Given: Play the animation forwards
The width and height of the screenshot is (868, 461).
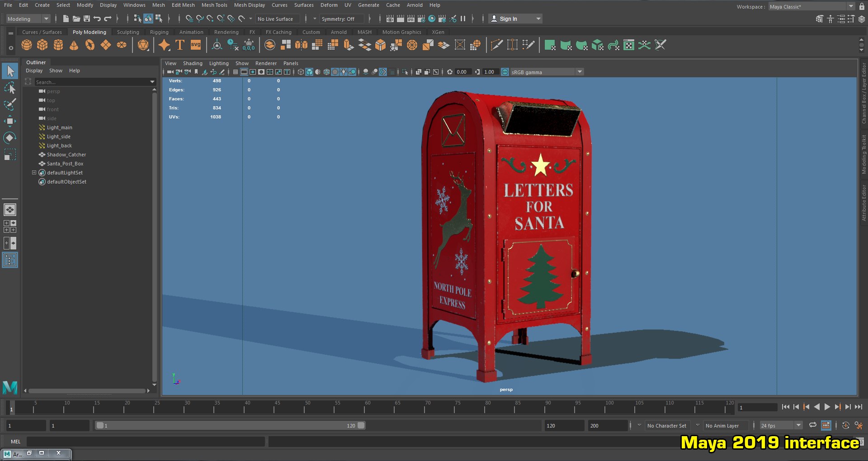Looking at the screenshot, I should point(827,407).
